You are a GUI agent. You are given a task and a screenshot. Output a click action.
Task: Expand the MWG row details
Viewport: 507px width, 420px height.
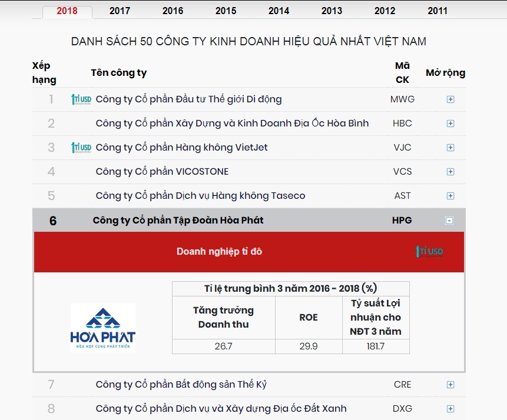click(450, 99)
